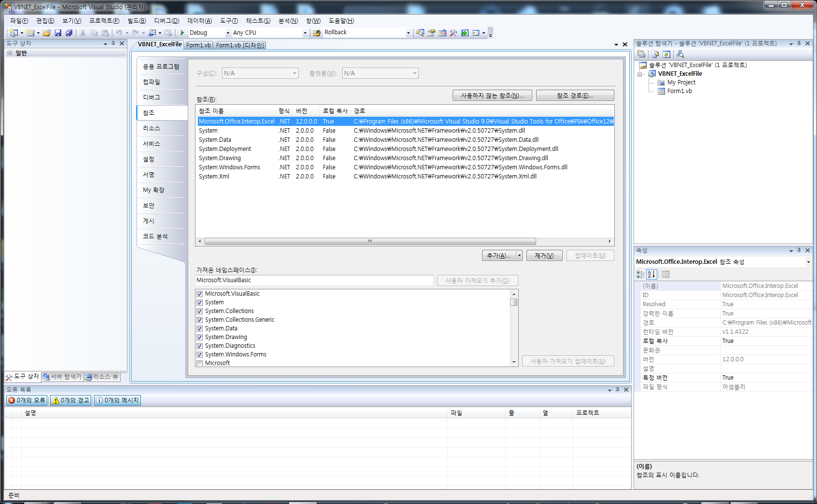
Task: Expand the General toolbox category
Action: [x=10, y=53]
